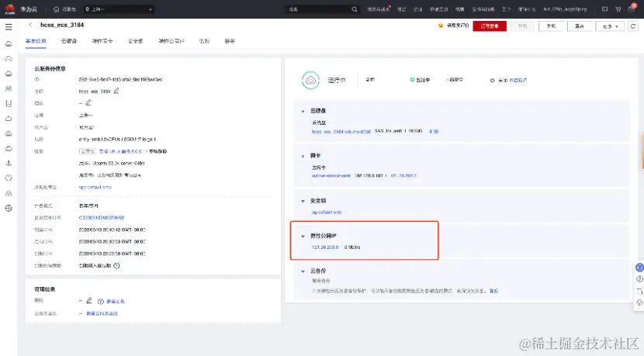The image size is (644, 356).
Task: Click the new server group link
Action: 102,313
